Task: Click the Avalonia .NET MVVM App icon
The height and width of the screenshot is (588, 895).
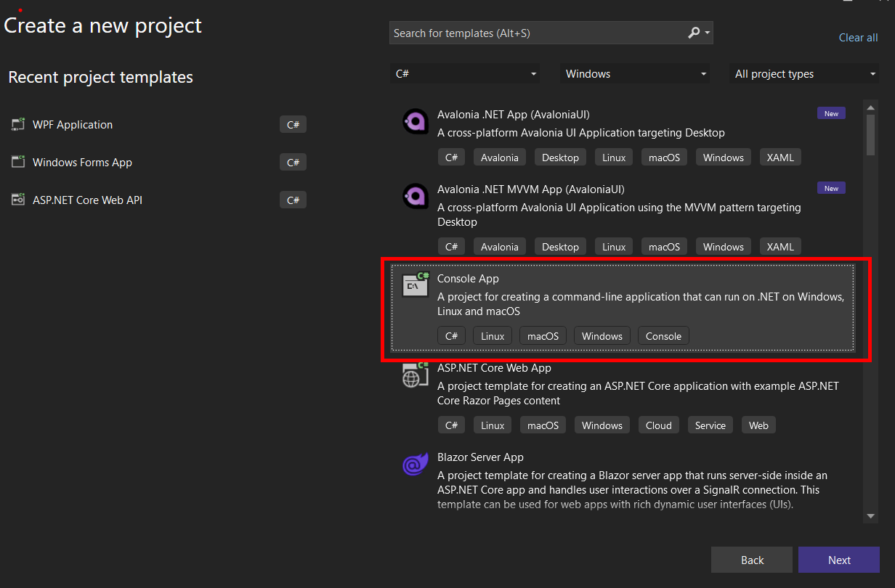Action: [x=416, y=195]
